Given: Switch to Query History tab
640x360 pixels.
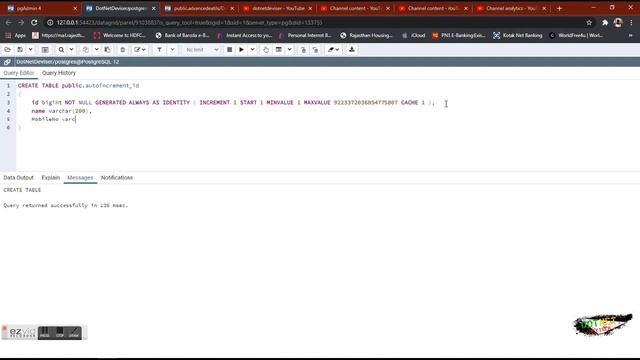Looking at the screenshot, I should [59, 73].
